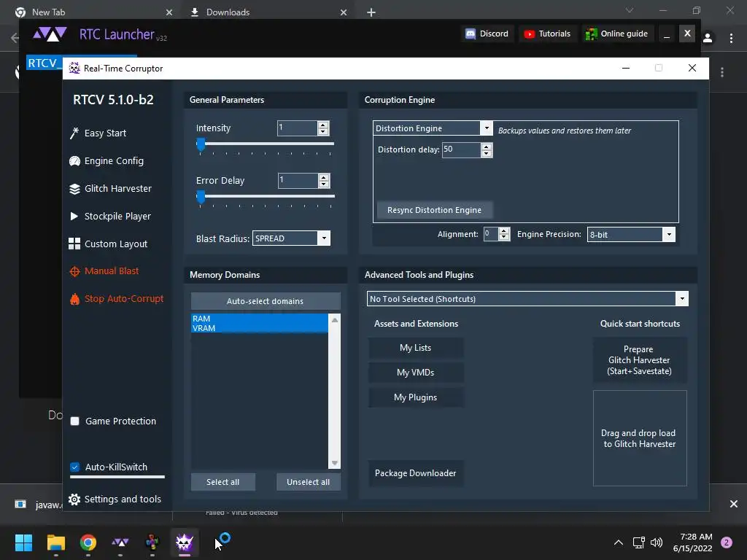Open Online guide in RTC Launcher
Screen dimensions: 747x560
617,34
